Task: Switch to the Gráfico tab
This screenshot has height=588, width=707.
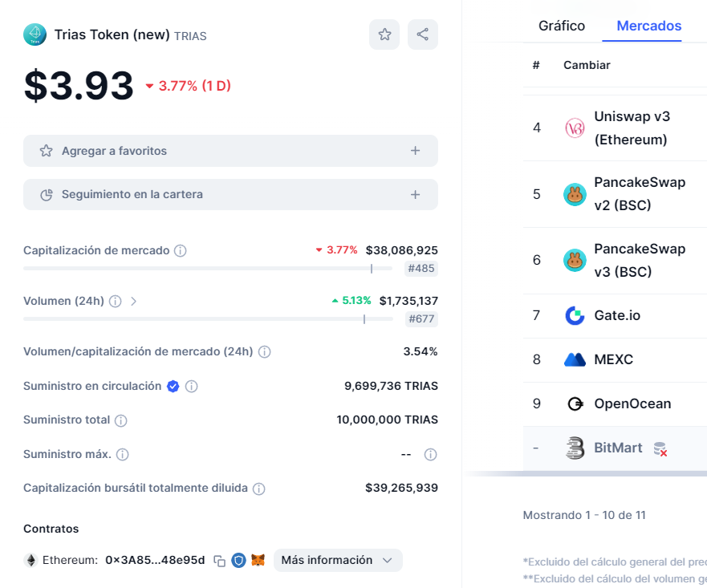Action: [x=562, y=26]
